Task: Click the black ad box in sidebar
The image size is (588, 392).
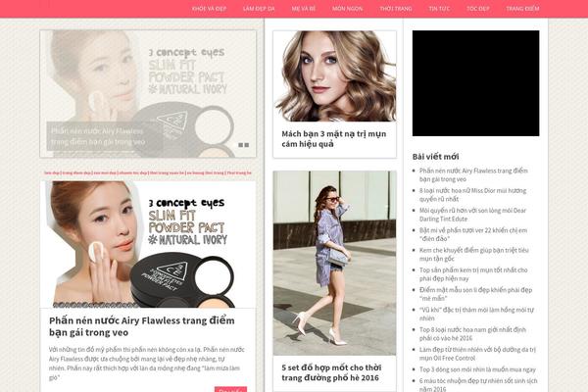Action: 476,83
